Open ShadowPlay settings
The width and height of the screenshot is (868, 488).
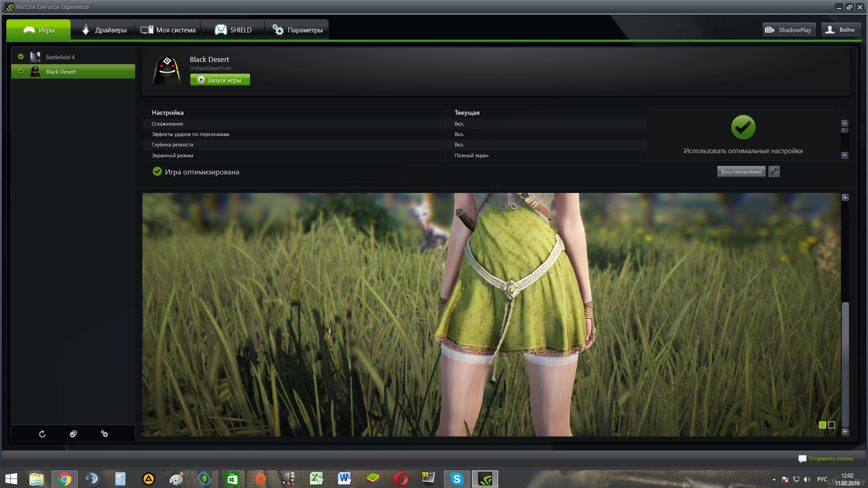[789, 30]
